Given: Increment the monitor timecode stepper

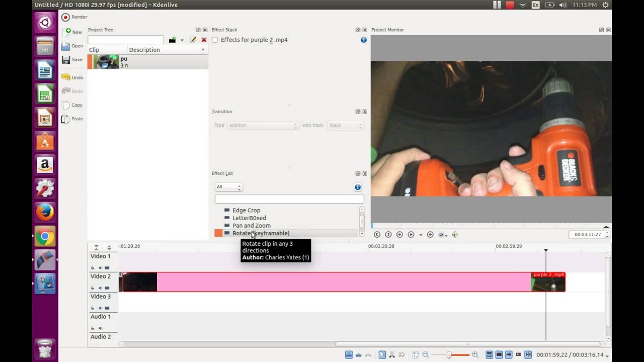Looking at the screenshot, I should tap(607, 232).
